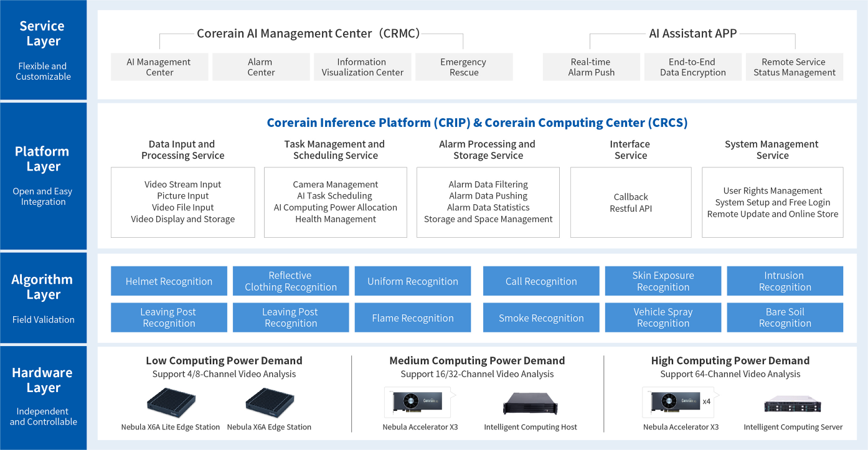
Task: Click the High Computing Power Demand heading
Action: 730,360
